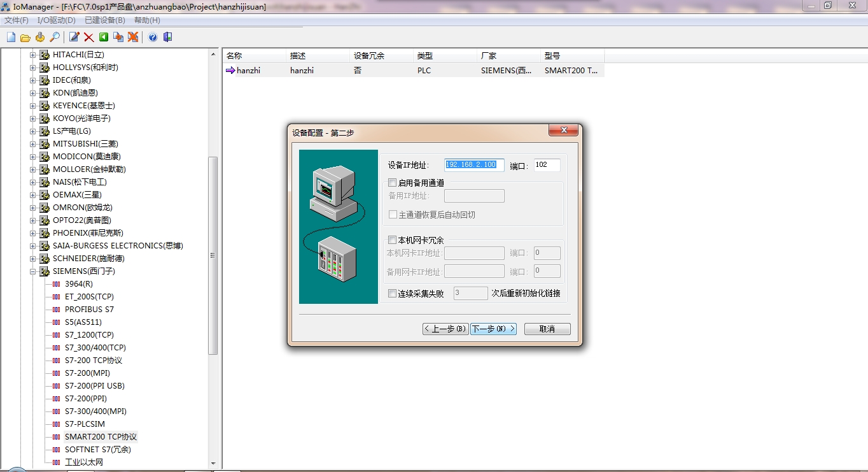Click the Open folder toolbar icon
Viewport: 868px width, 472px height.
coord(25,38)
